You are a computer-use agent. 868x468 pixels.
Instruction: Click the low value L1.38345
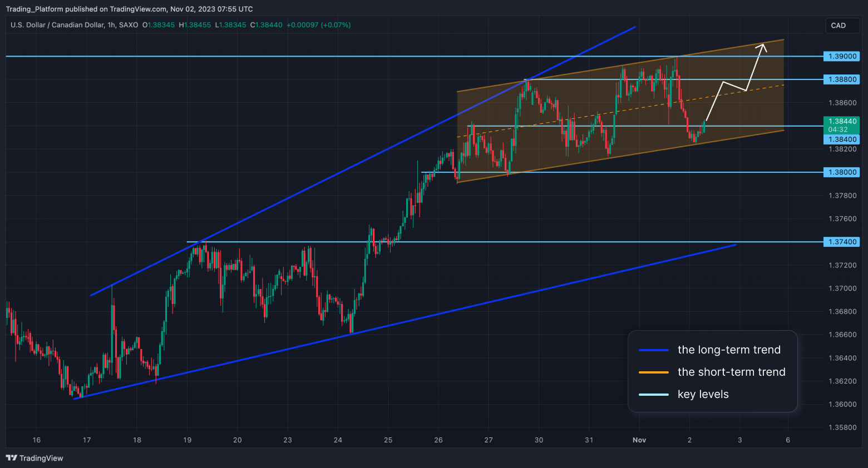tap(230, 25)
